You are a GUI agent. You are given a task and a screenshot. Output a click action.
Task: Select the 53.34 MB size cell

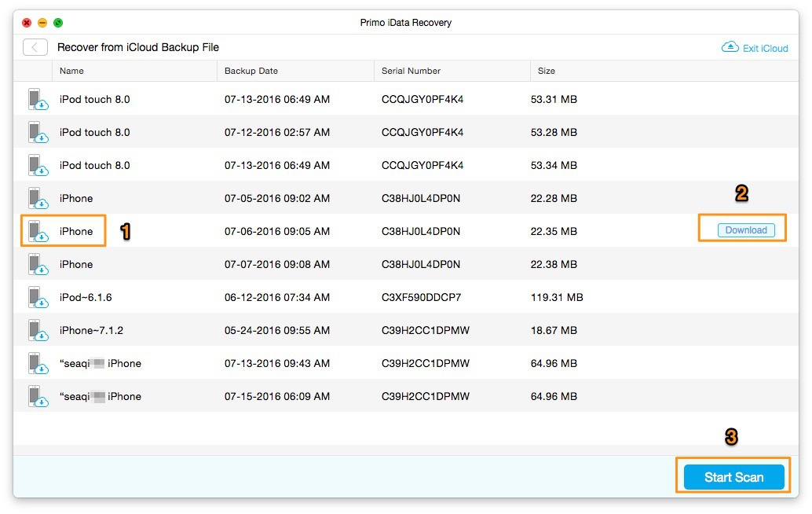tap(554, 166)
